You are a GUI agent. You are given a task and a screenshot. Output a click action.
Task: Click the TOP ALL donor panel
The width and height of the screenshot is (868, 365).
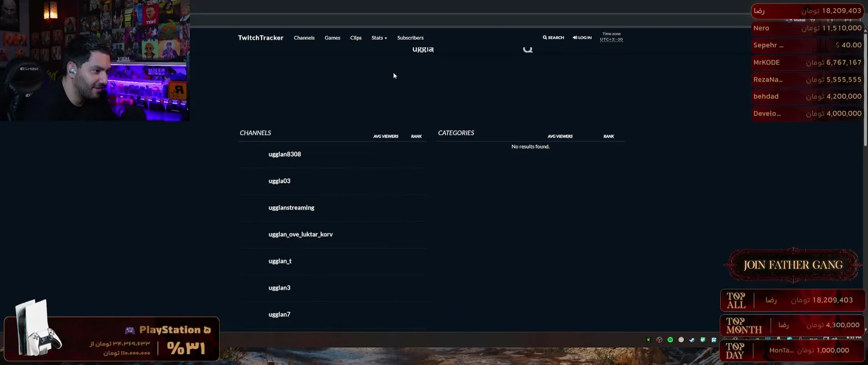tap(793, 300)
